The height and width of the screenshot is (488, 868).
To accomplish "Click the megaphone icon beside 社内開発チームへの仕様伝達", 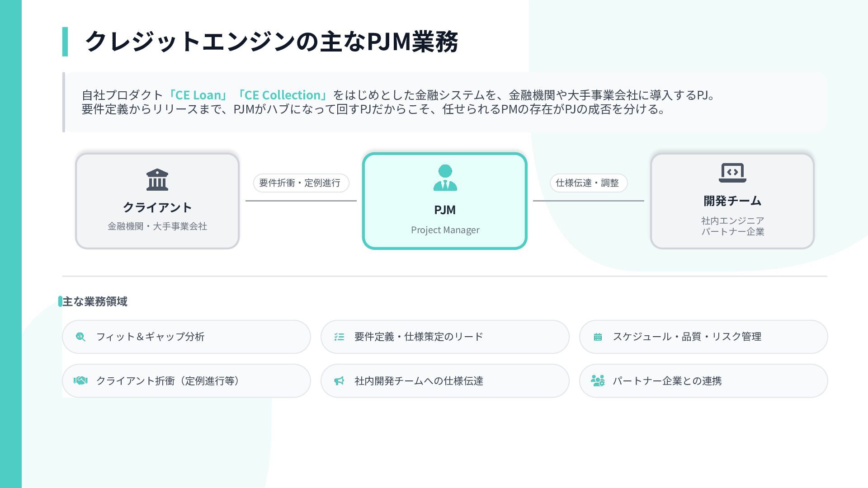I will 339,381.
